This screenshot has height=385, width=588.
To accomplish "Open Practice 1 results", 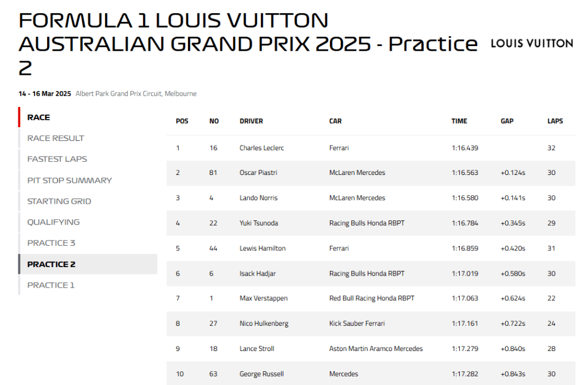I will [51, 285].
